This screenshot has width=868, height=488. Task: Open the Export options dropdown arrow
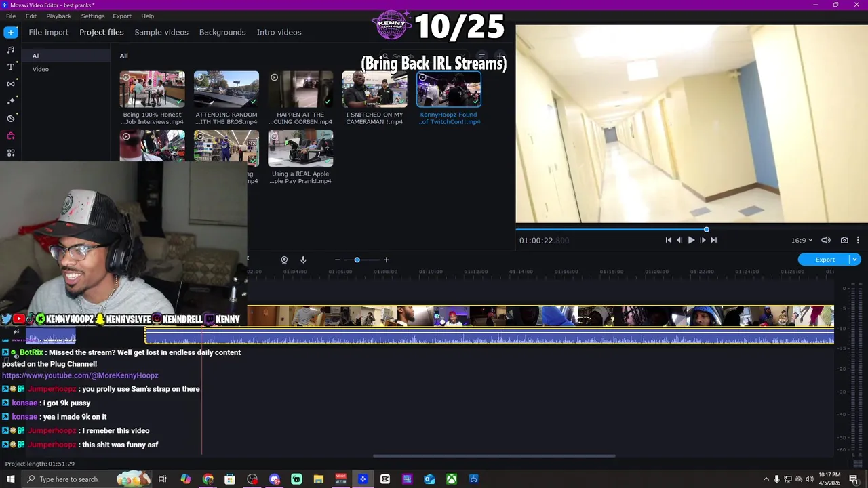click(x=855, y=260)
